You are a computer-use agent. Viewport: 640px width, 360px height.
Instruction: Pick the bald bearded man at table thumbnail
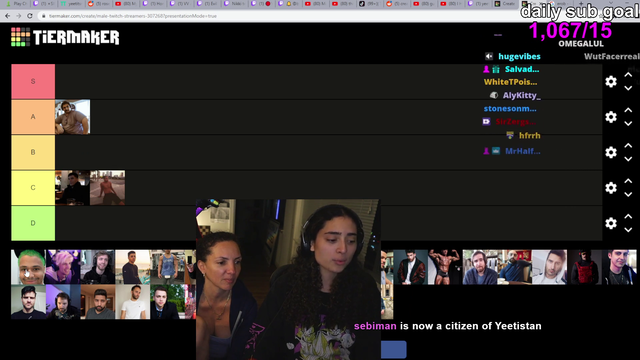515,267
